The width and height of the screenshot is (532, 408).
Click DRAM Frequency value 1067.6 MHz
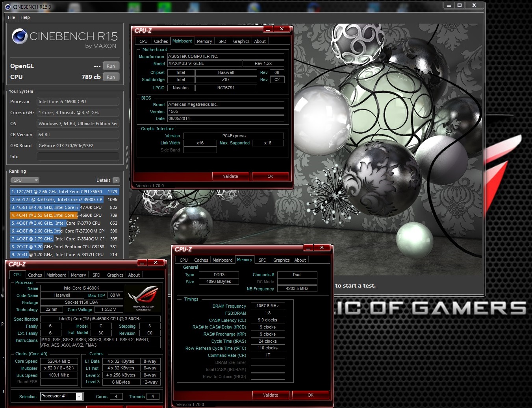point(267,306)
